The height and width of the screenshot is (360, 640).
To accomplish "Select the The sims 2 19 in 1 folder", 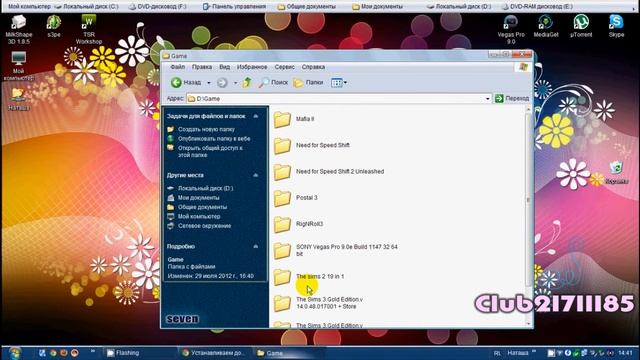I will [309, 277].
